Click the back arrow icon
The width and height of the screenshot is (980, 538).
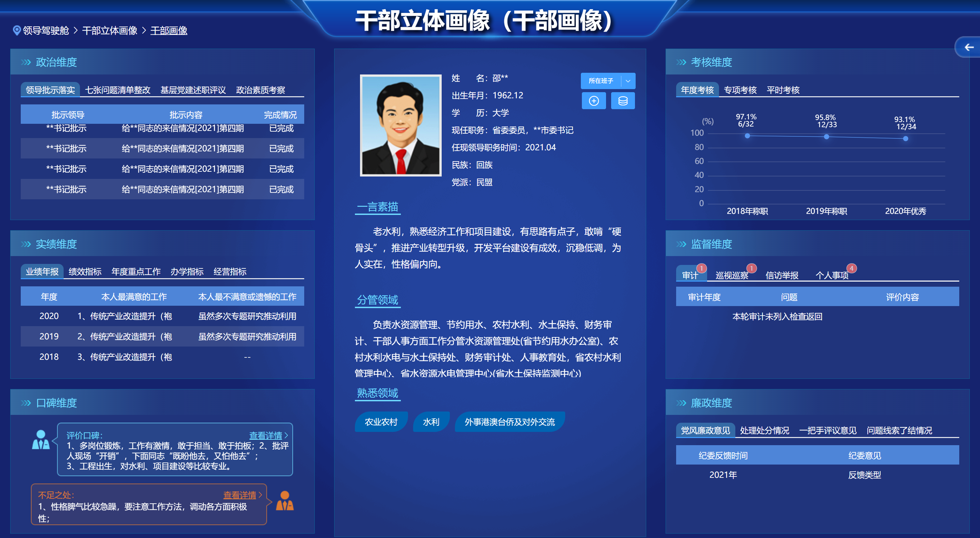[968, 47]
